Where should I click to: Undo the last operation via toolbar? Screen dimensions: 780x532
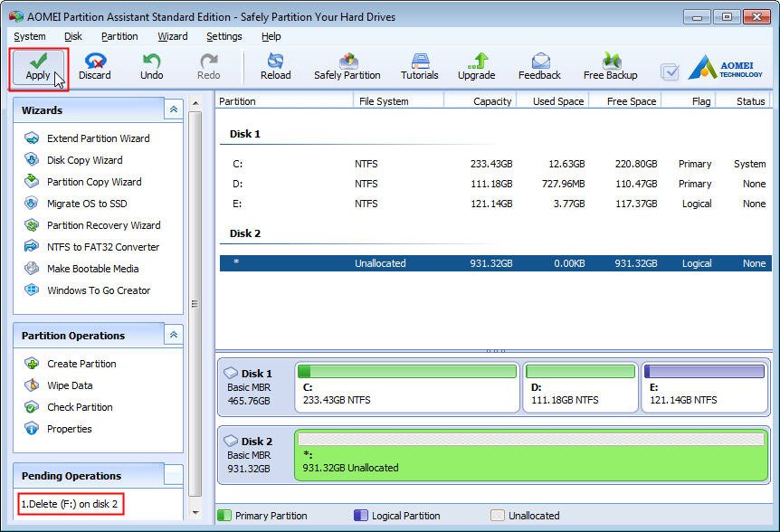point(151,66)
